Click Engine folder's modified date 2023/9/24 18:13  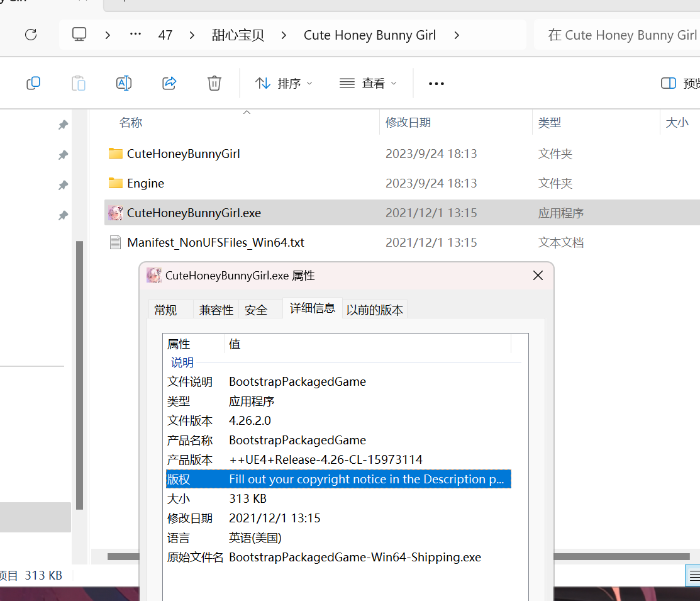[431, 183]
